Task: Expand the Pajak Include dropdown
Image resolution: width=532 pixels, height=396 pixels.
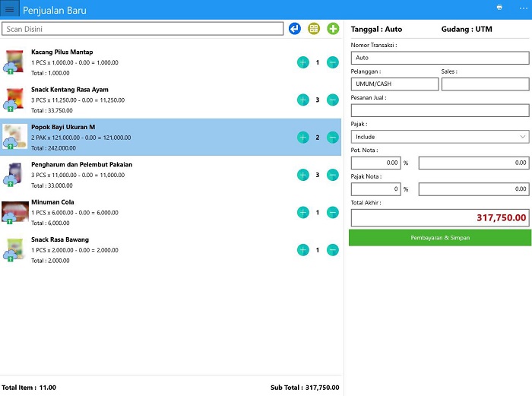Action: 440,137
